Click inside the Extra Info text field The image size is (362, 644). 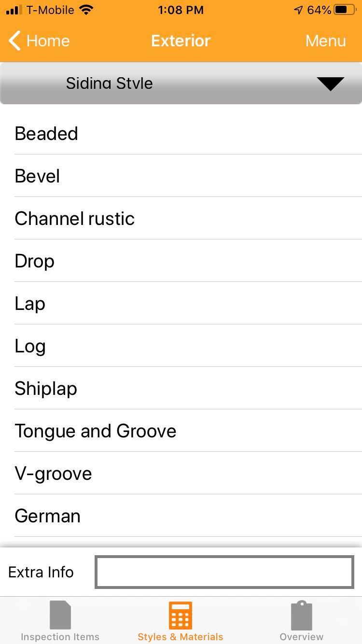pyautogui.click(x=224, y=572)
